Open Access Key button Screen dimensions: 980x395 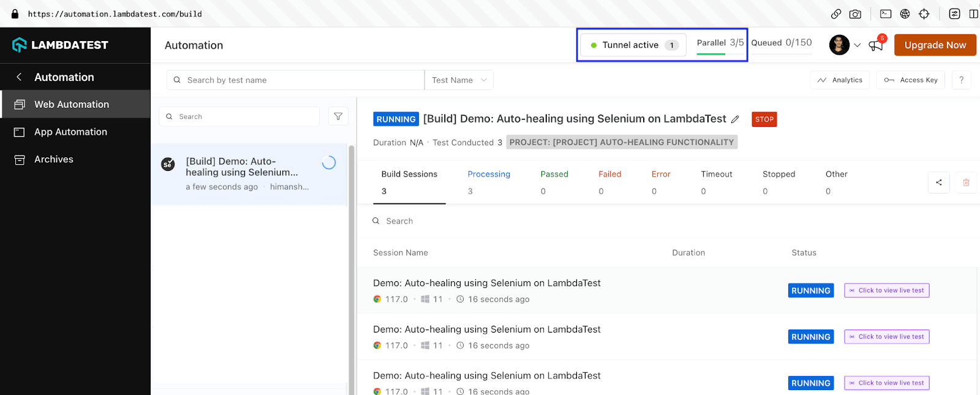click(911, 80)
